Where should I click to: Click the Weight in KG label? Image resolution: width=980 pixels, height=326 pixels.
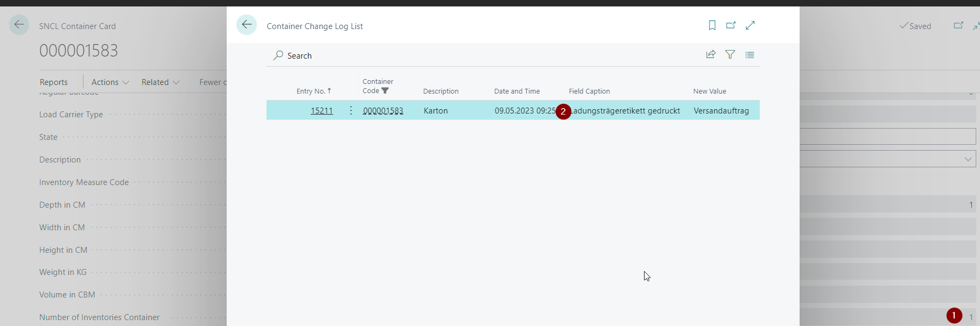(62, 272)
